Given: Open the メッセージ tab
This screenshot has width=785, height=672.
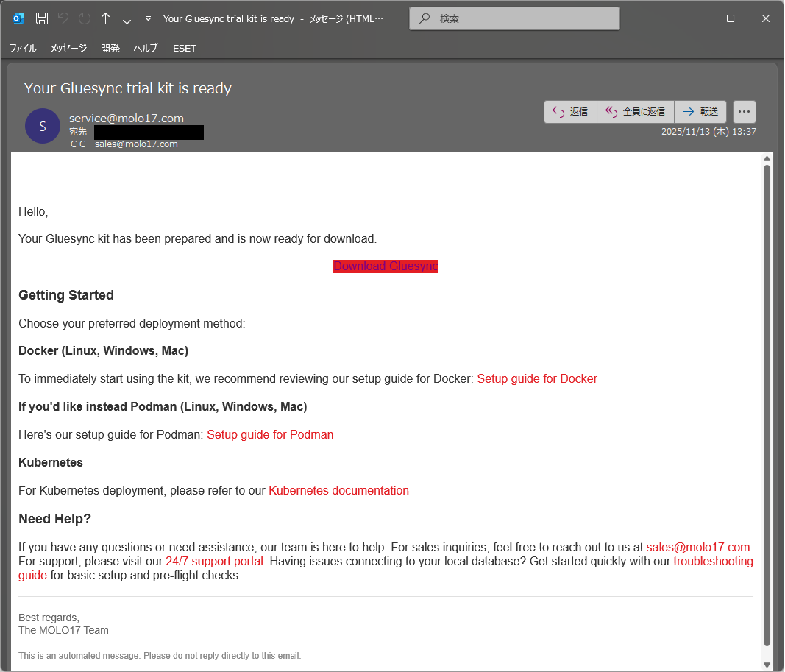Looking at the screenshot, I should (x=68, y=48).
